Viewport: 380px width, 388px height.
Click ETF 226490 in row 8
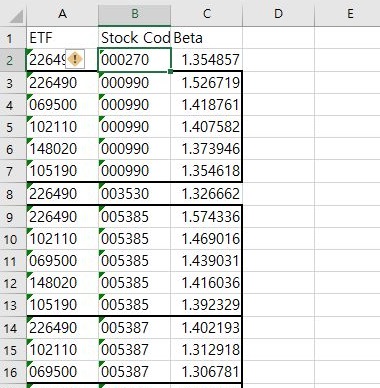[62, 194]
